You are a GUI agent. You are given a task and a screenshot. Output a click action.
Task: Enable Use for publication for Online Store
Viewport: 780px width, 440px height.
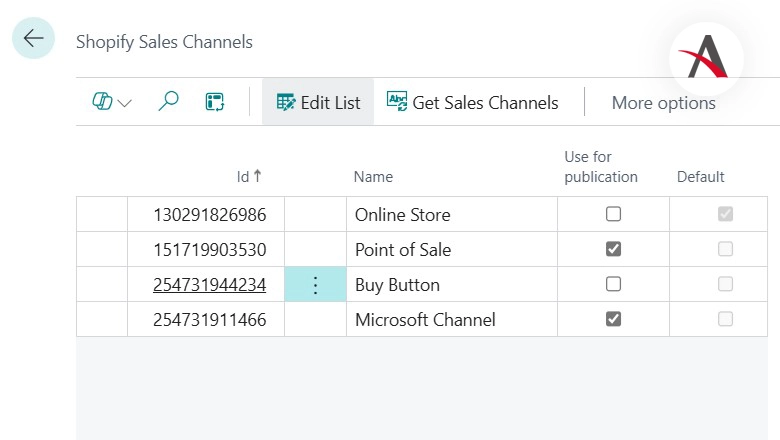613,214
